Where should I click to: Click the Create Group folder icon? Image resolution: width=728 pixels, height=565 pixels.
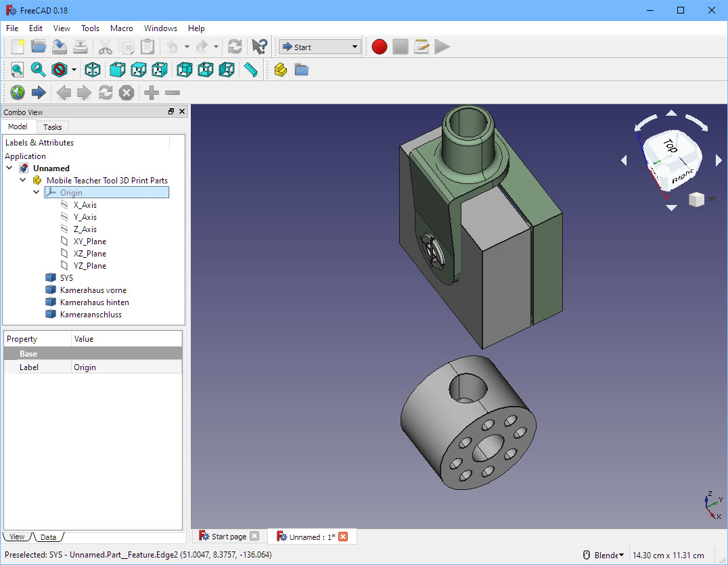pyautogui.click(x=302, y=69)
